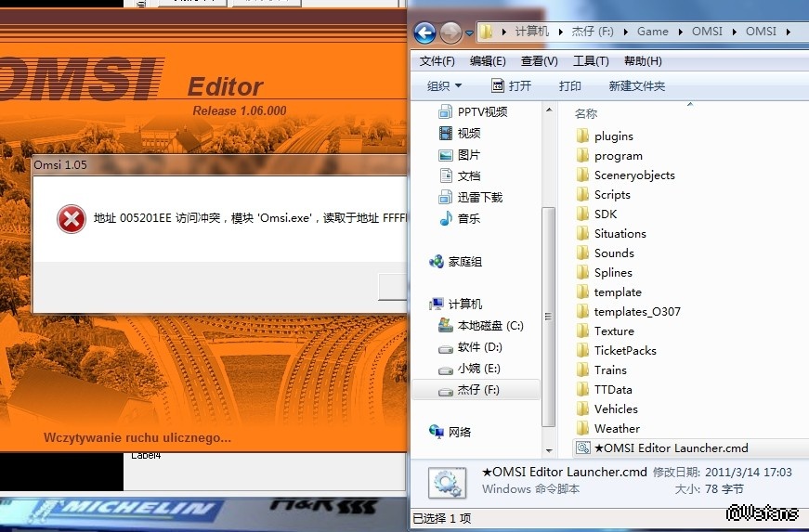Select 文档 library in navigation pane
The image size is (809, 532).
click(460, 175)
